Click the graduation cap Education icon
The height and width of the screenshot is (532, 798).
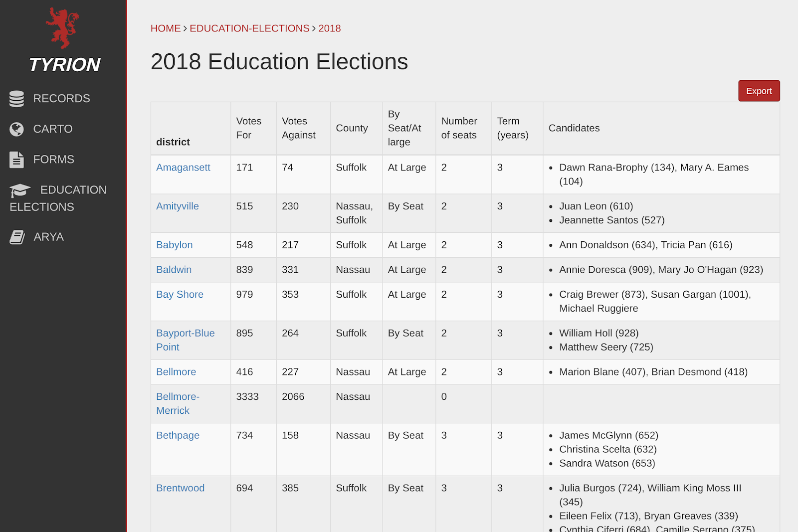(x=20, y=190)
